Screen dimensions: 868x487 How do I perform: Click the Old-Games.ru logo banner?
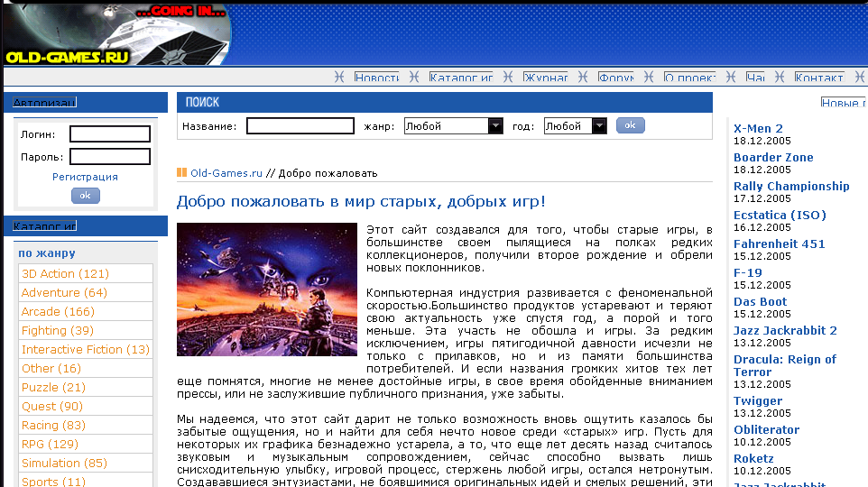(117, 34)
